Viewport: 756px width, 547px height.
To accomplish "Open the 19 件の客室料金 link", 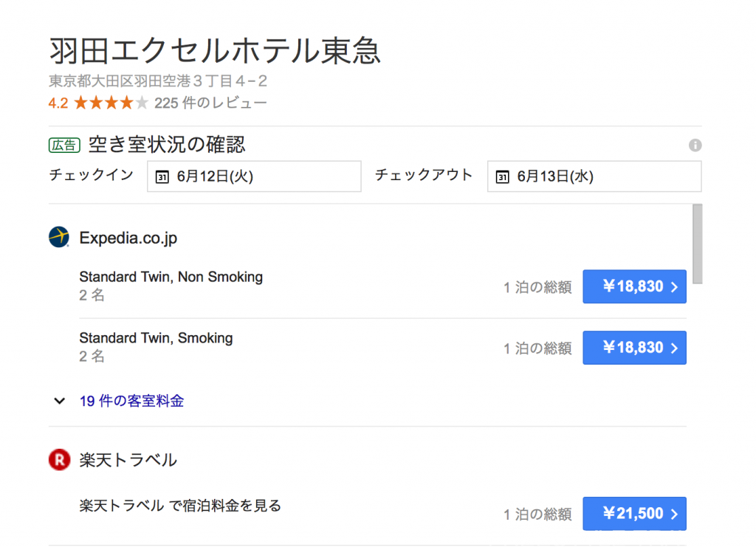I will (x=131, y=401).
